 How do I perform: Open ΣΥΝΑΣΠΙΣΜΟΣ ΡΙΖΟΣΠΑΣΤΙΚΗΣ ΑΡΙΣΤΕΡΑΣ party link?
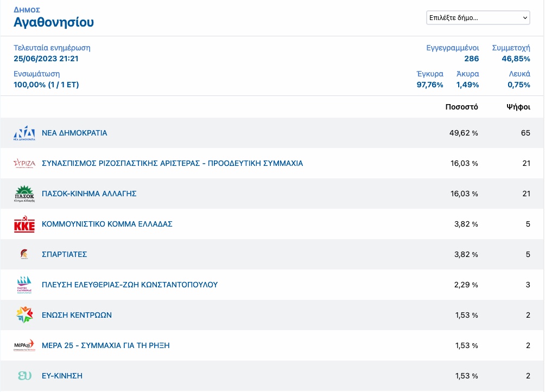pos(172,163)
